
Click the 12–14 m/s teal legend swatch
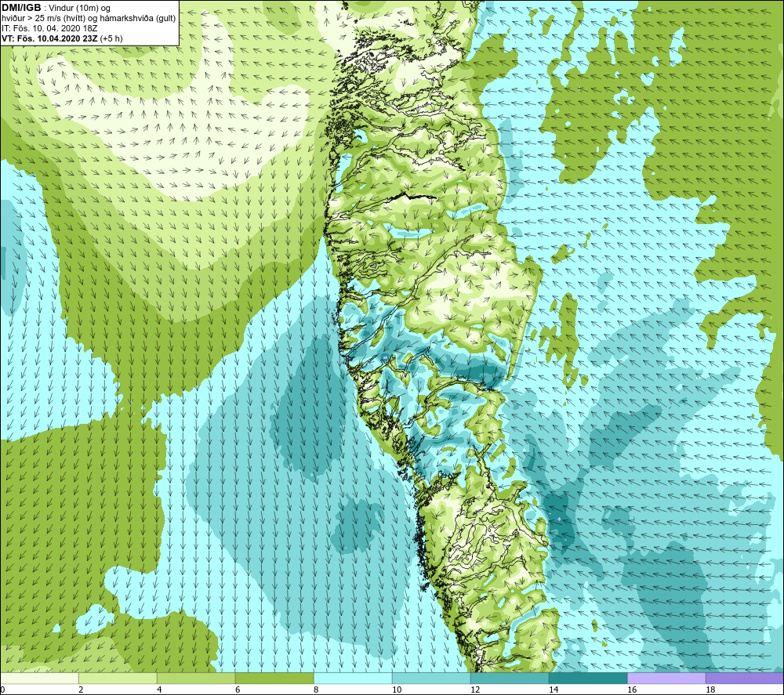point(510,678)
